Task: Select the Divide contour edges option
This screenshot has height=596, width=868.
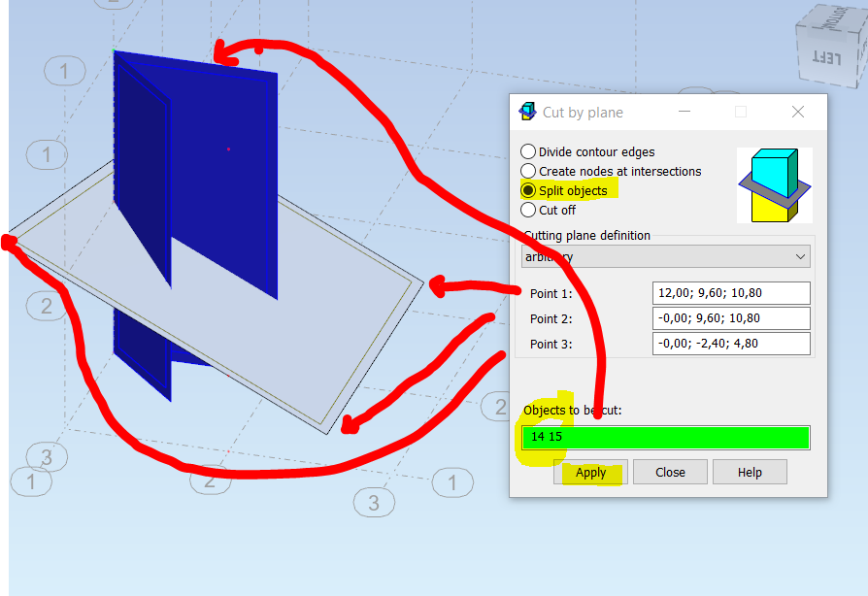Action: (x=527, y=151)
